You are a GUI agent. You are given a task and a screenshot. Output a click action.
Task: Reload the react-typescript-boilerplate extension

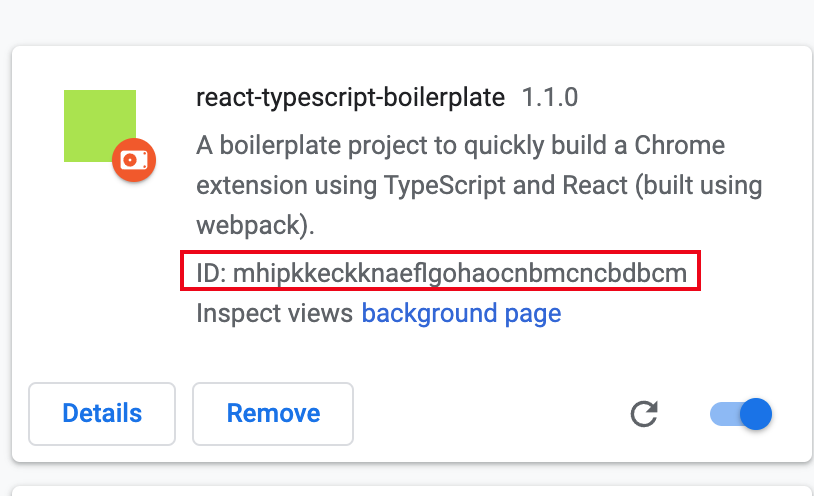pyautogui.click(x=644, y=414)
